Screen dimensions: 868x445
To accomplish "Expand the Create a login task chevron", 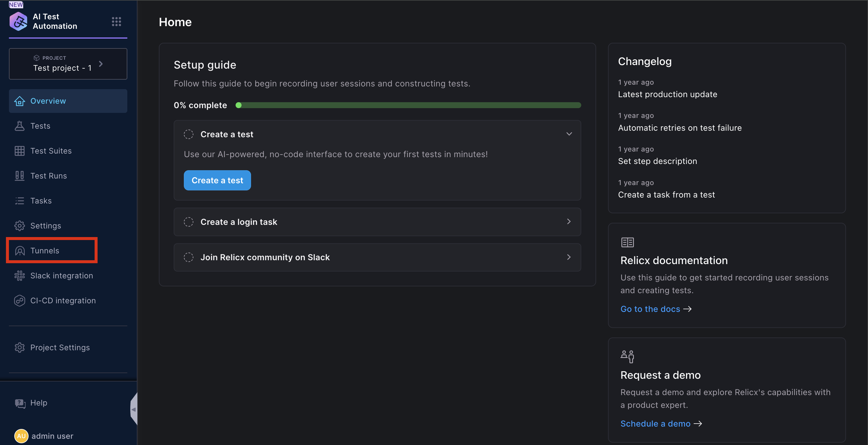I will [569, 222].
